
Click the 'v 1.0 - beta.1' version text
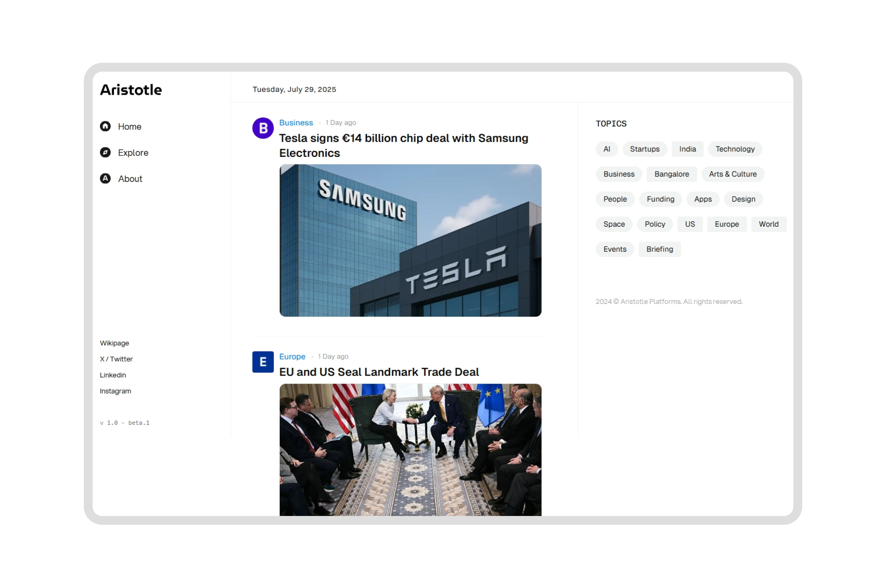pos(125,423)
